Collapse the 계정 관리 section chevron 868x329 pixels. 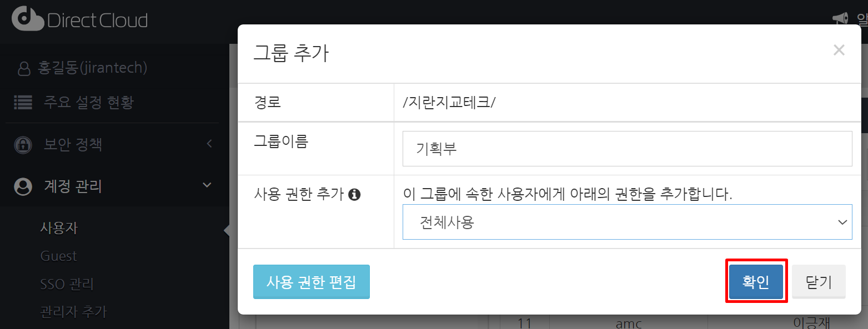207,185
